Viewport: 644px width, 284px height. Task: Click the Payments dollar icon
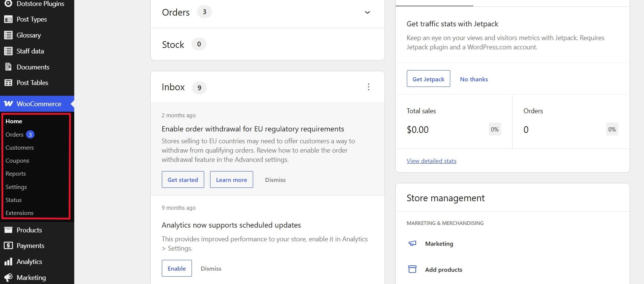[8, 246]
